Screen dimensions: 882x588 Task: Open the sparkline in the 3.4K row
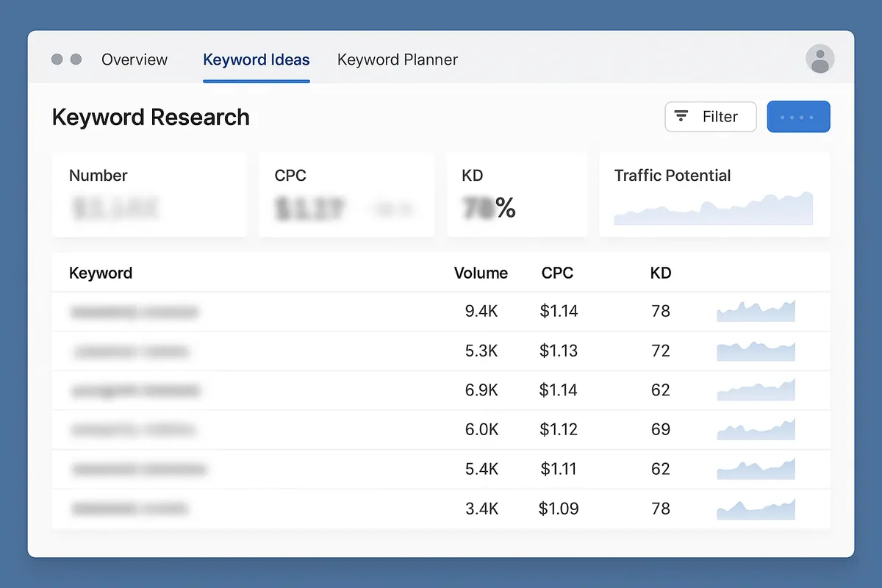pos(756,509)
